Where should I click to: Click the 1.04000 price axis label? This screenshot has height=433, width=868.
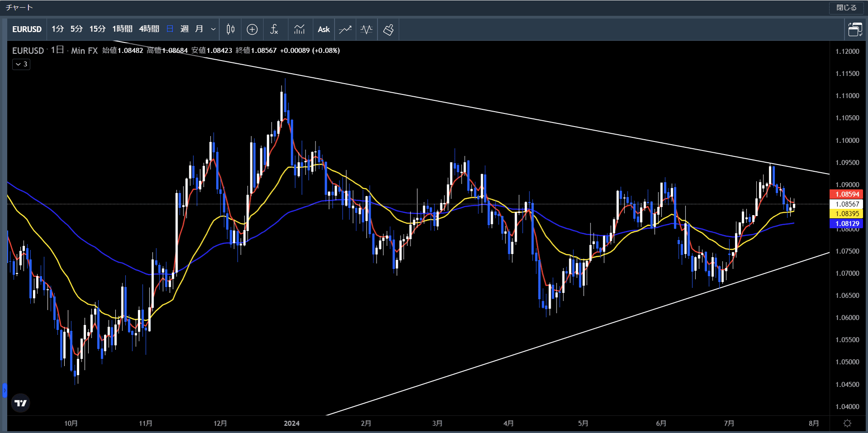[x=847, y=407]
